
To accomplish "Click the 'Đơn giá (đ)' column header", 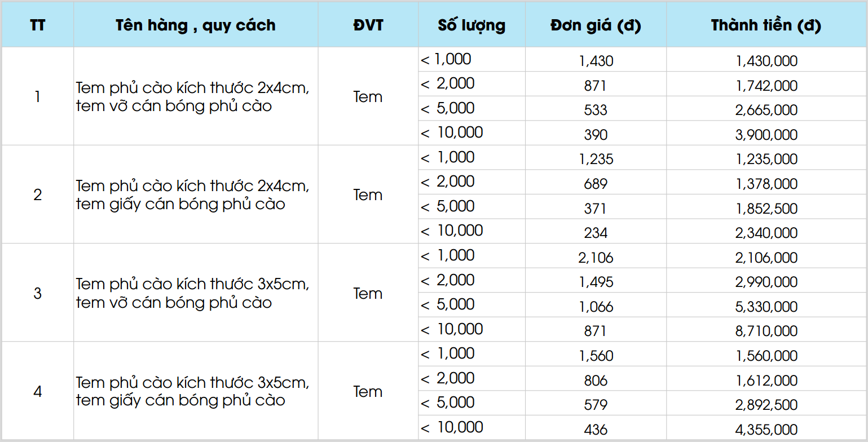I will pyautogui.click(x=596, y=25).
